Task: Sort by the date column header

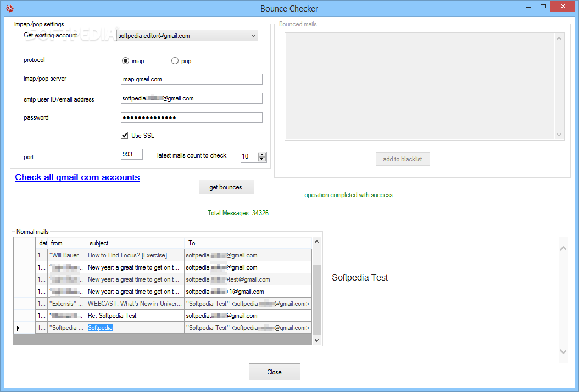Action: pyautogui.click(x=42, y=243)
